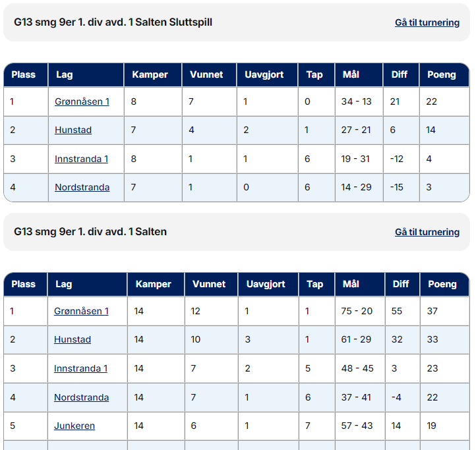Click the Vunnet header in the lower table
Viewport: 476px width, 450px height.
pyautogui.click(x=209, y=284)
